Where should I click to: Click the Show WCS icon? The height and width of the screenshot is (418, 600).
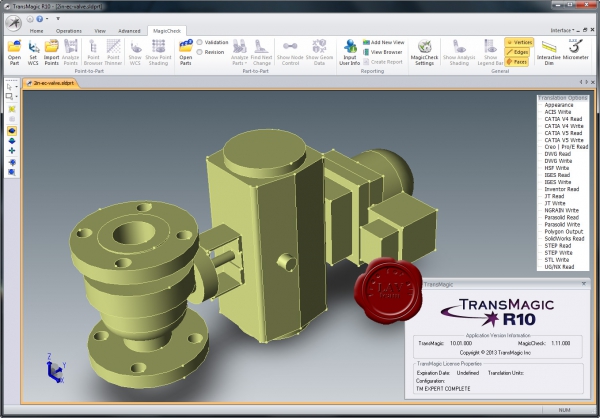(135, 52)
